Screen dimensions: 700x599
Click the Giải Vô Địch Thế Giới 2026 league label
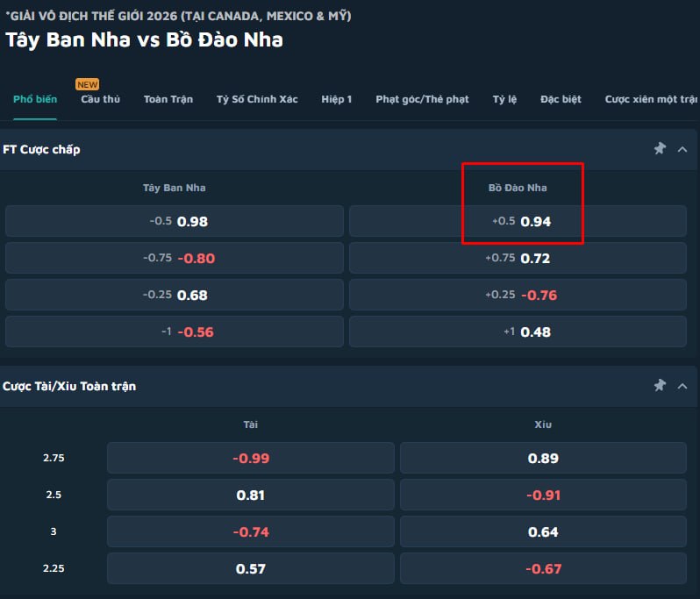point(179,16)
